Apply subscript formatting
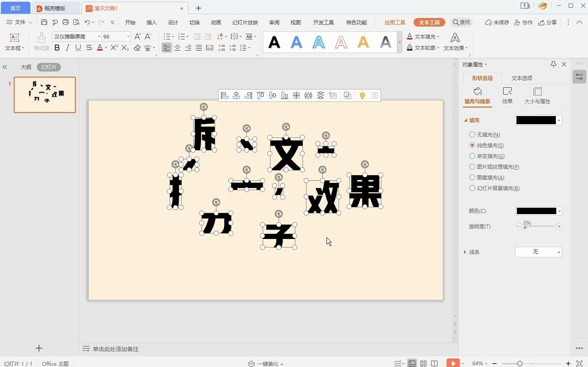This screenshot has height=367, width=588. pyautogui.click(x=125, y=48)
